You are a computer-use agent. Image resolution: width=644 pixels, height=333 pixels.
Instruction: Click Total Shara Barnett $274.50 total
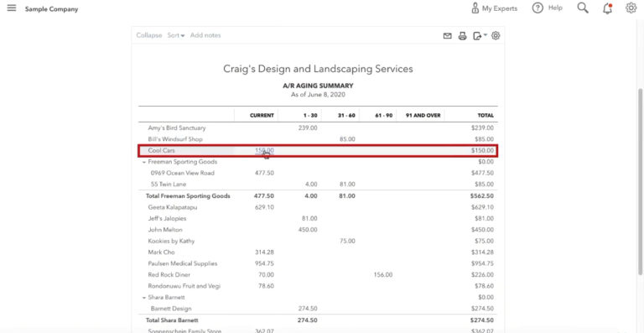pos(482,320)
